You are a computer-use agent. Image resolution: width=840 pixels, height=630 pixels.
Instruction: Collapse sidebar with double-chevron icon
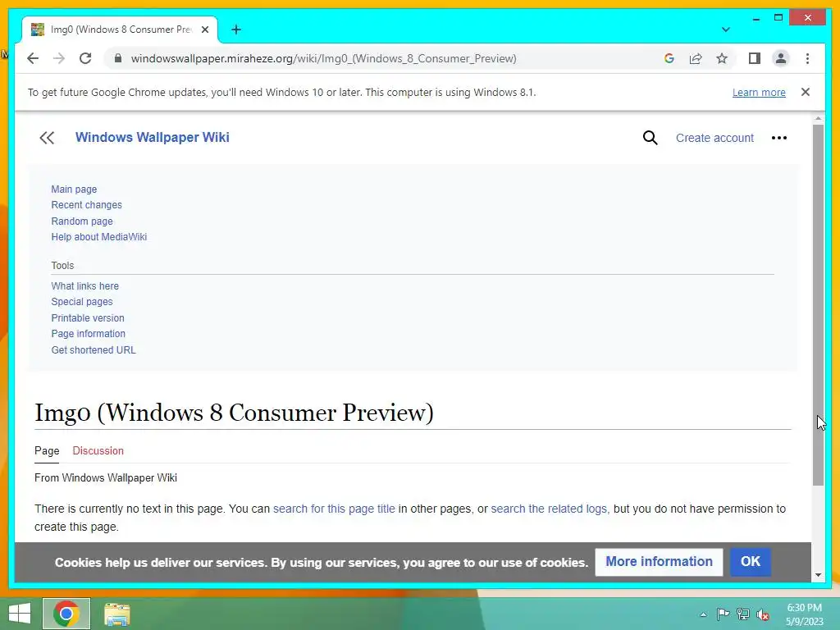click(x=47, y=138)
